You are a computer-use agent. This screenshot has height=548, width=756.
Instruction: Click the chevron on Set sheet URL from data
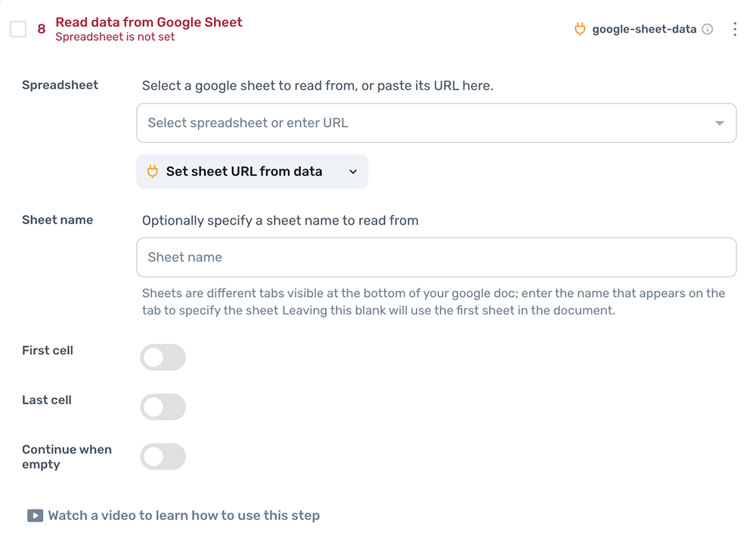click(352, 172)
